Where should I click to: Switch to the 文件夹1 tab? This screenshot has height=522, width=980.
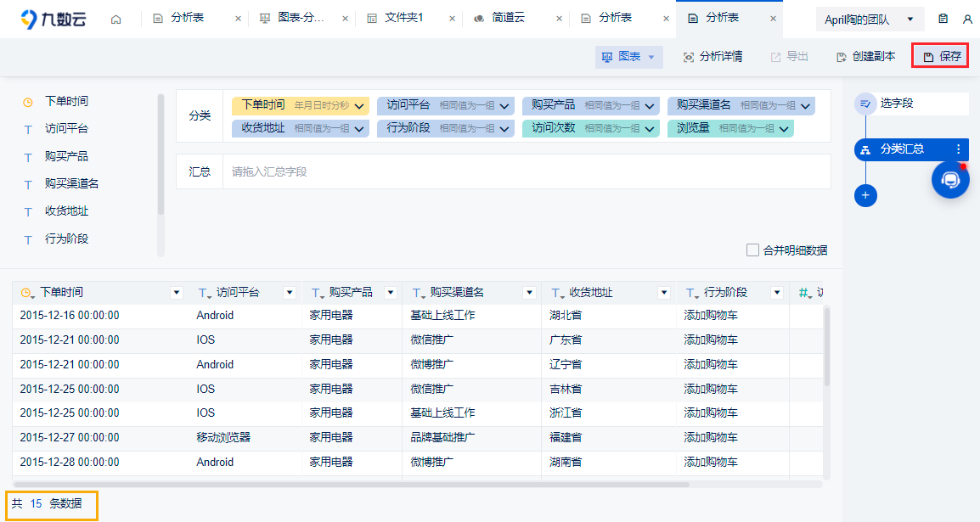(403, 18)
